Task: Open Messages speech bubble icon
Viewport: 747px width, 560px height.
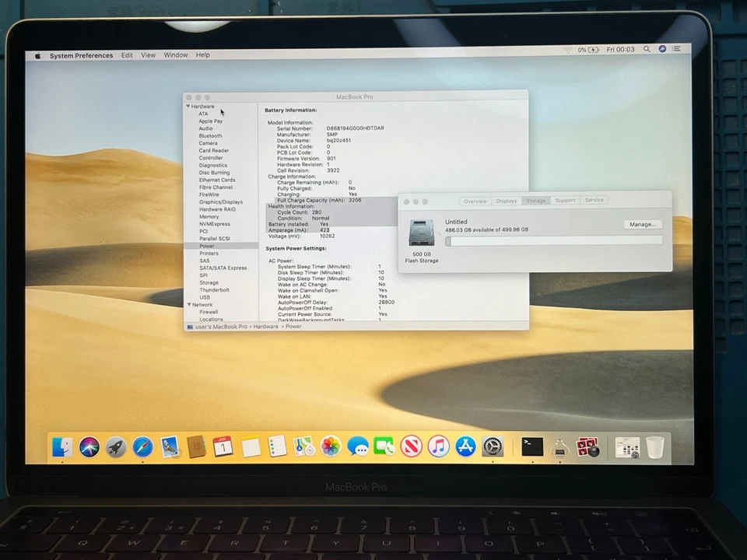Action: (357, 446)
